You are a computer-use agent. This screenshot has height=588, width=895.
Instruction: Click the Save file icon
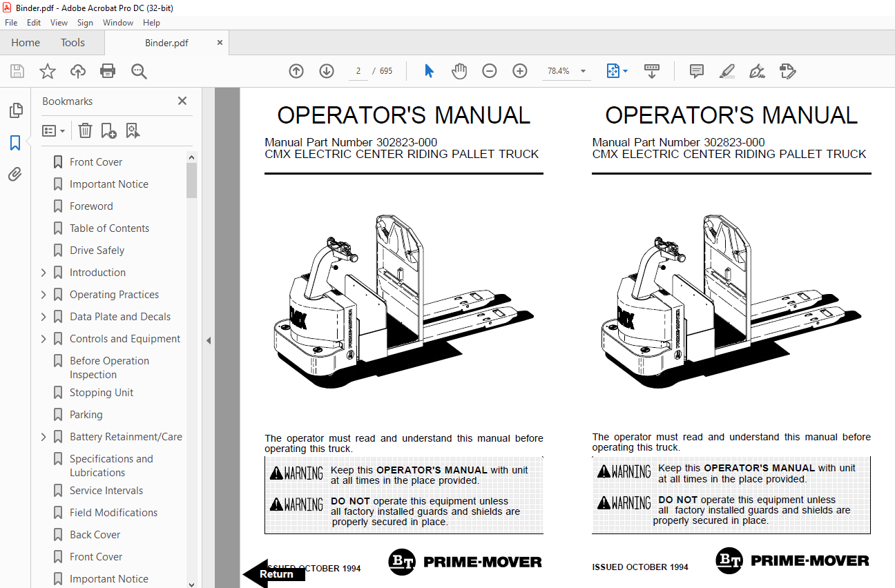click(x=17, y=71)
